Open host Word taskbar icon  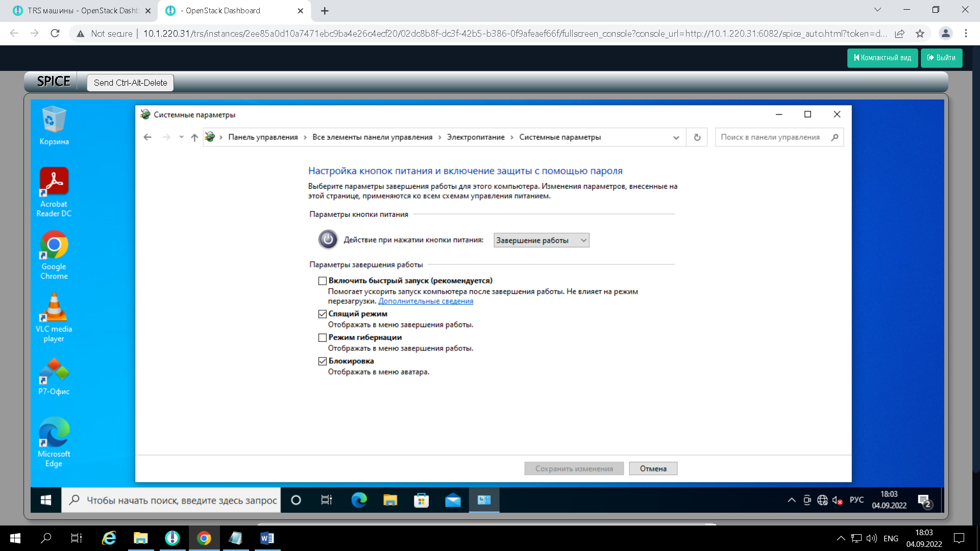(267, 538)
